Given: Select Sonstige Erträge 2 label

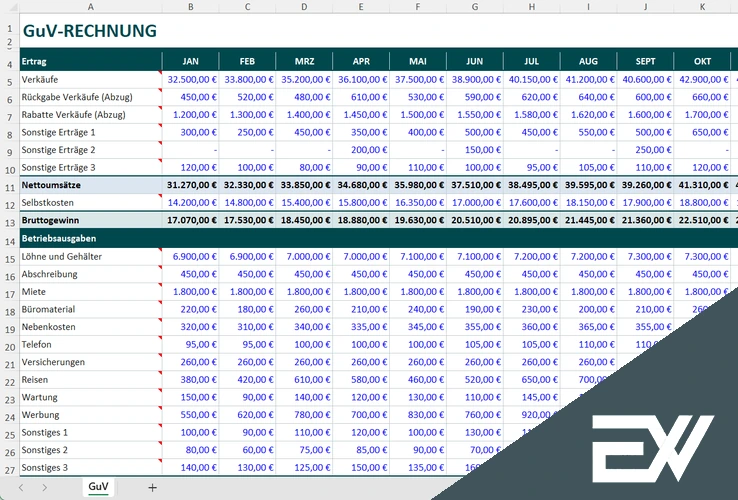Looking at the screenshot, I should [91, 150].
